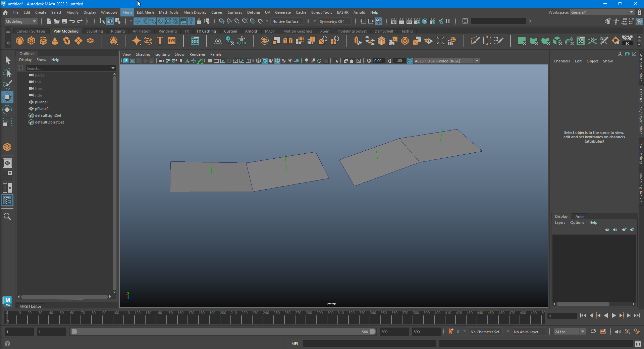Image resolution: width=644 pixels, height=349 pixels.
Task: Switch to Anim layer tab
Action: click(x=580, y=216)
